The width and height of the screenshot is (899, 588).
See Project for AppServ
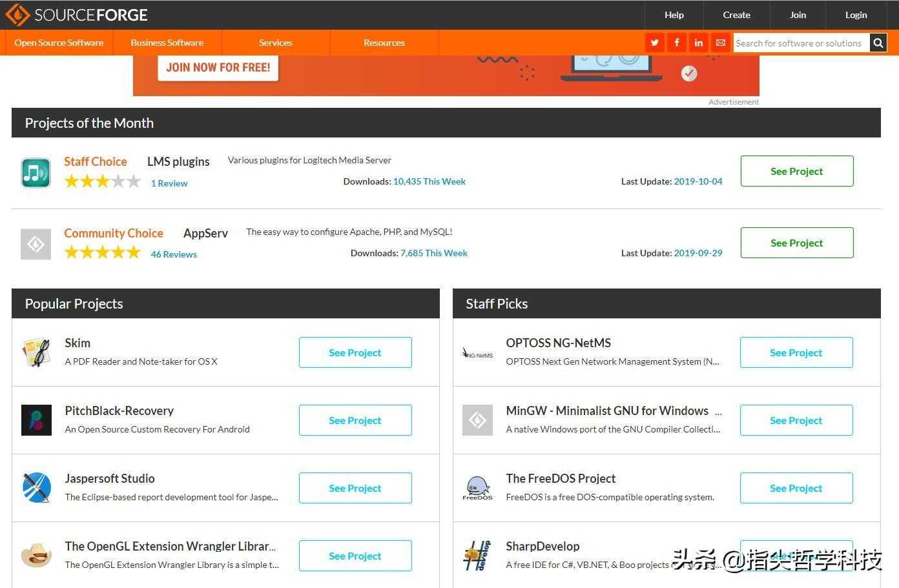[x=797, y=243]
